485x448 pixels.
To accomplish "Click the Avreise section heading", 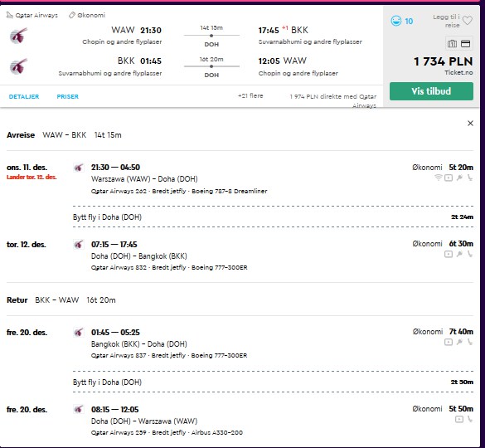I will pos(21,135).
